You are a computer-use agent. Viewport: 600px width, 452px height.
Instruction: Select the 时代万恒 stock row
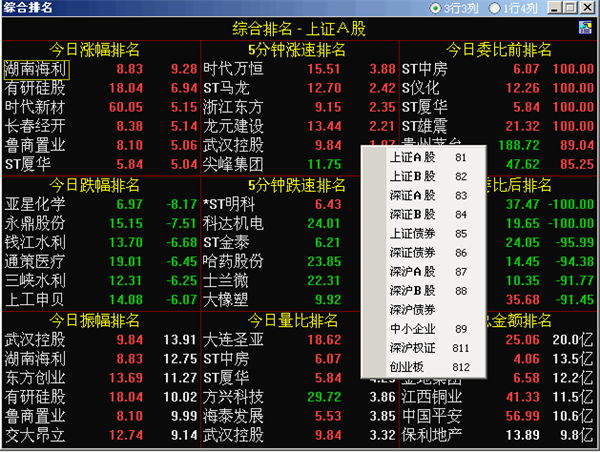tap(300, 69)
